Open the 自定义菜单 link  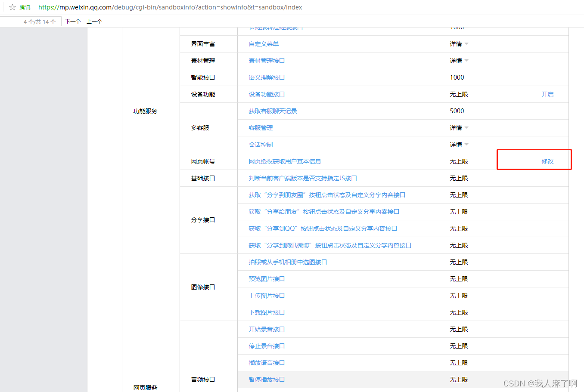pyautogui.click(x=264, y=44)
